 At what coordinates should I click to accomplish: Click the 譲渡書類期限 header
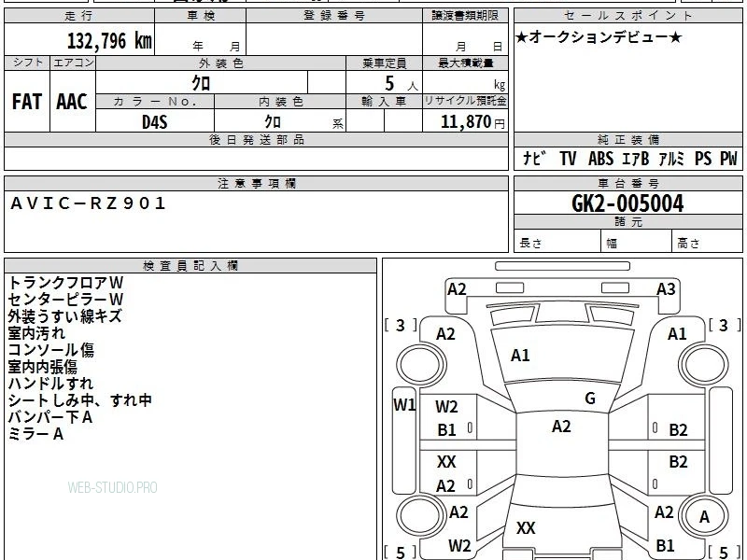point(465,16)
